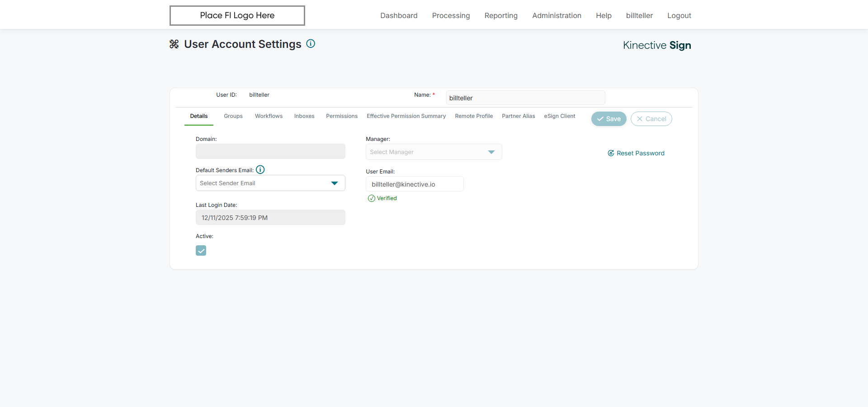Open the Reporting menu
The width and height of the screenshot is (868, 407).
coord(501,15)
